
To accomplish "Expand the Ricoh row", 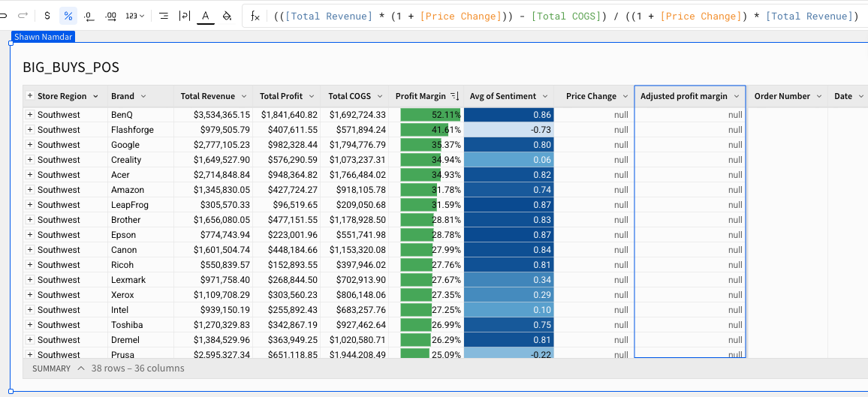I will pyautogui.click(x=30, y=265).
